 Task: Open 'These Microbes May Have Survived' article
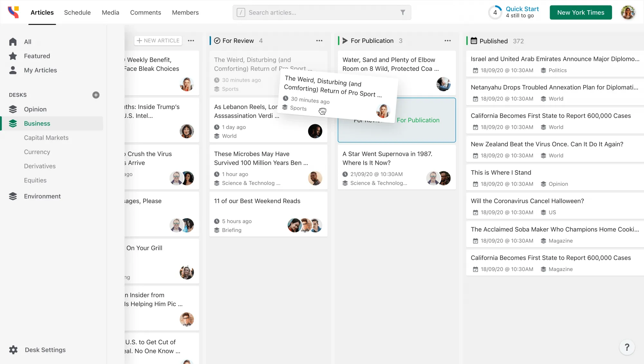point(269,167)
